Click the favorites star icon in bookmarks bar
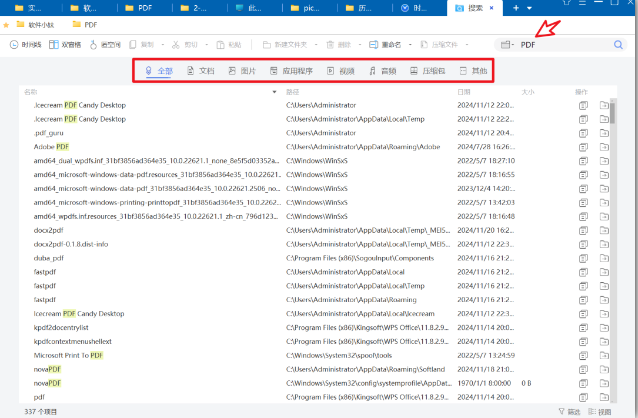This screenshot has height=418, width=638. 6,25
